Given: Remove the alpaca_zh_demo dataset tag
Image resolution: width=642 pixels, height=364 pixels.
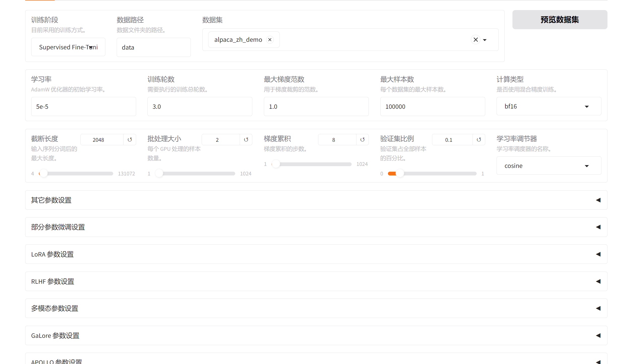Looking at the screenshot, I should 270,40.
